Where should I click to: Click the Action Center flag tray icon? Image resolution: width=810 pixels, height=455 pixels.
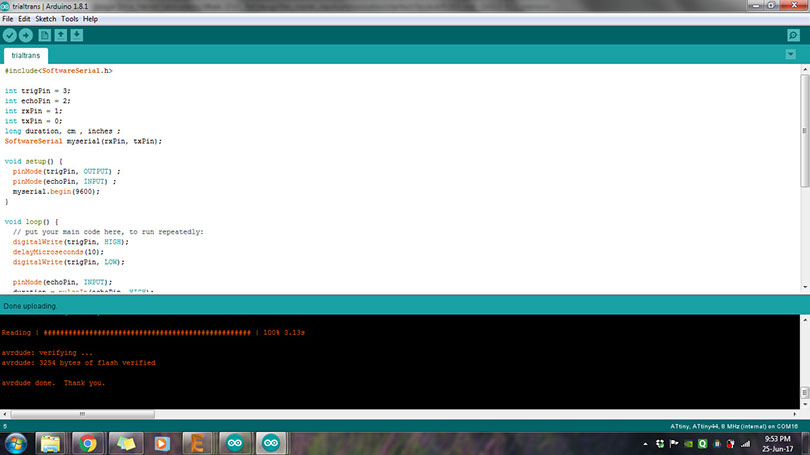pyautogui.click(x=674, y=444)
